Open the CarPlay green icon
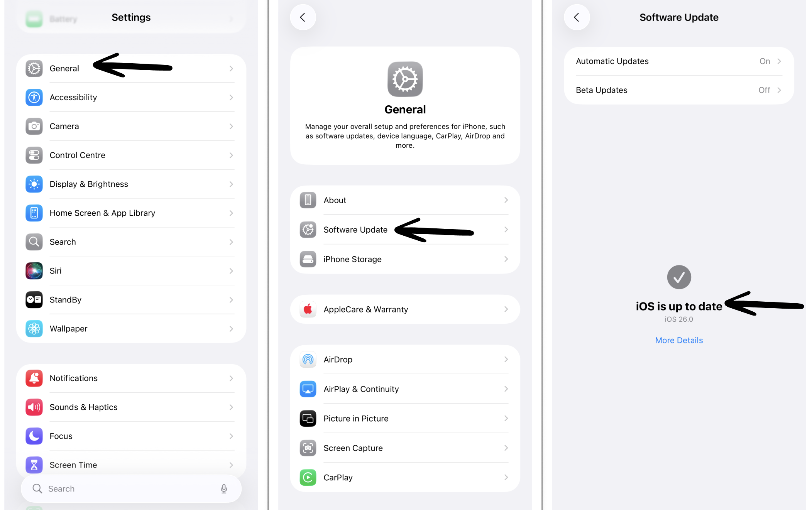Image resolution: width=812 pixels, height=510 pixels. (308, 478)
